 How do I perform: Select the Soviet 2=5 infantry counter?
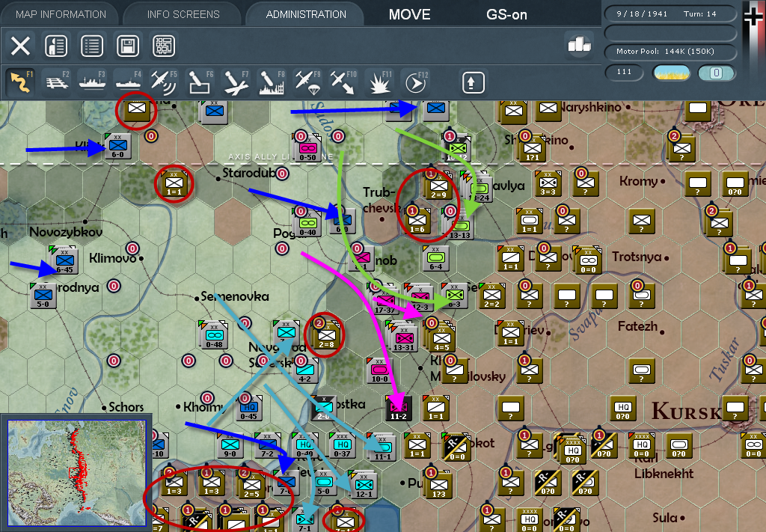point(251,485)
